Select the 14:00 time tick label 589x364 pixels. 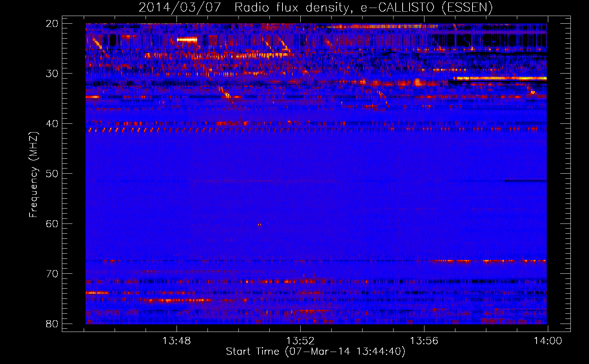[548, 341]
